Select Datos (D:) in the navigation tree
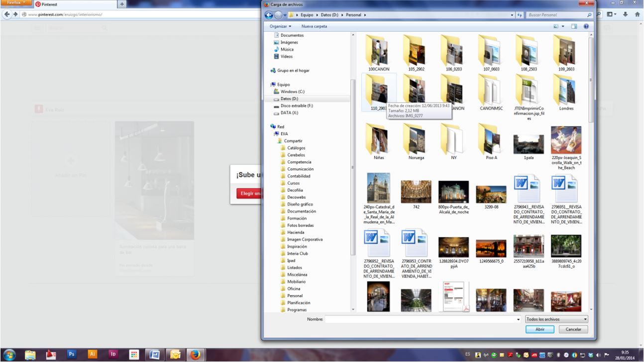 click(289, 99)
